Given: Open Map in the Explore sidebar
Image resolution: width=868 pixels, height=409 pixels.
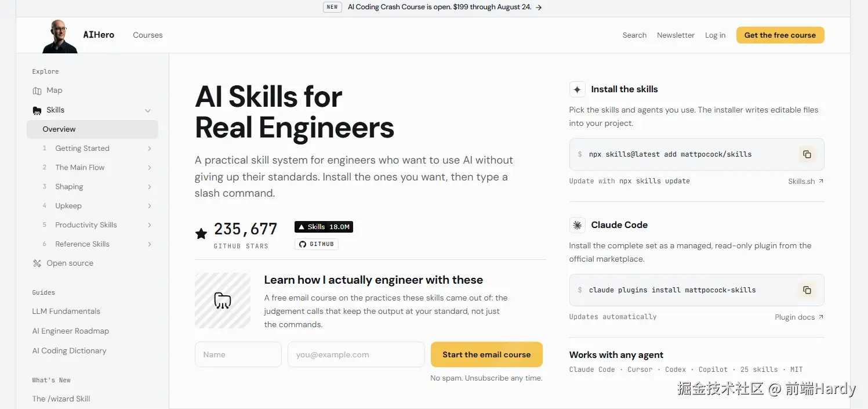Looking at the screenshot, I should click(55, 91).
